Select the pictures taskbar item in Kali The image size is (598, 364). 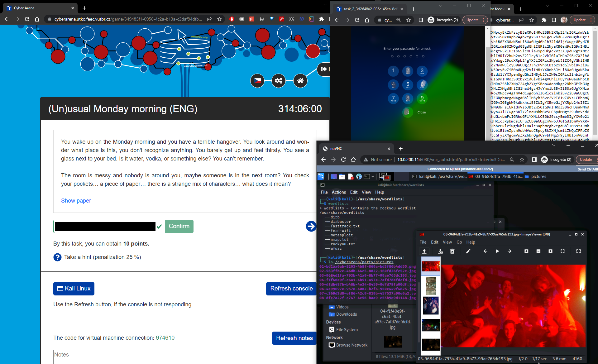pyautogui.click(x=536, y=177)
